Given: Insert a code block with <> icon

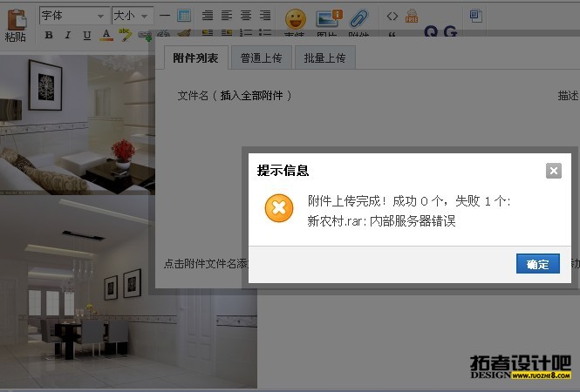Looking at the screenshot, I should 392,16.
